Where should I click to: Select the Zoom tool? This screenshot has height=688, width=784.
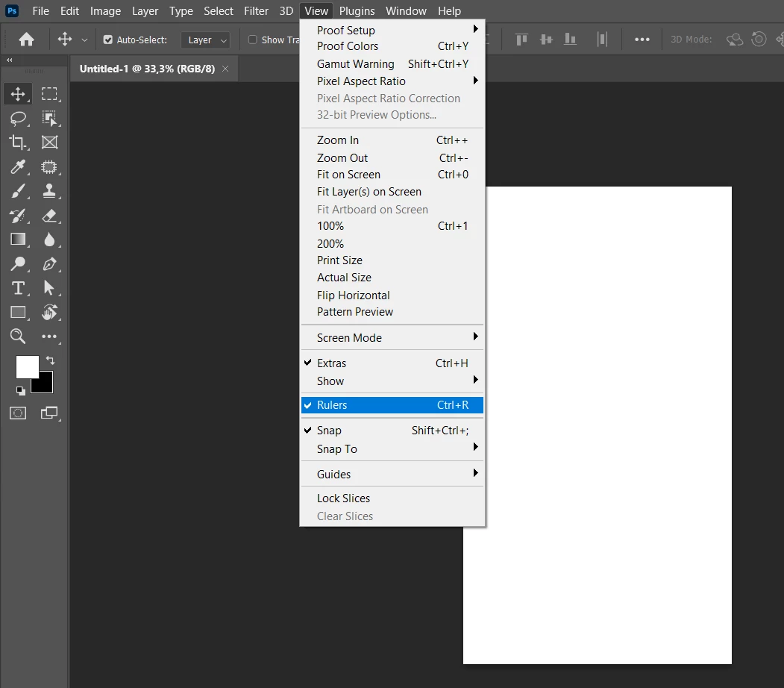[18, 336]
